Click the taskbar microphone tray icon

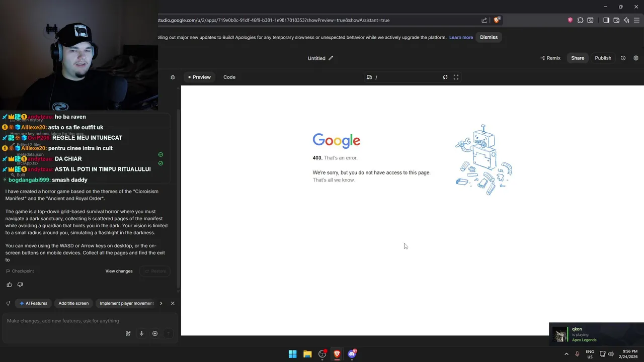577,354
